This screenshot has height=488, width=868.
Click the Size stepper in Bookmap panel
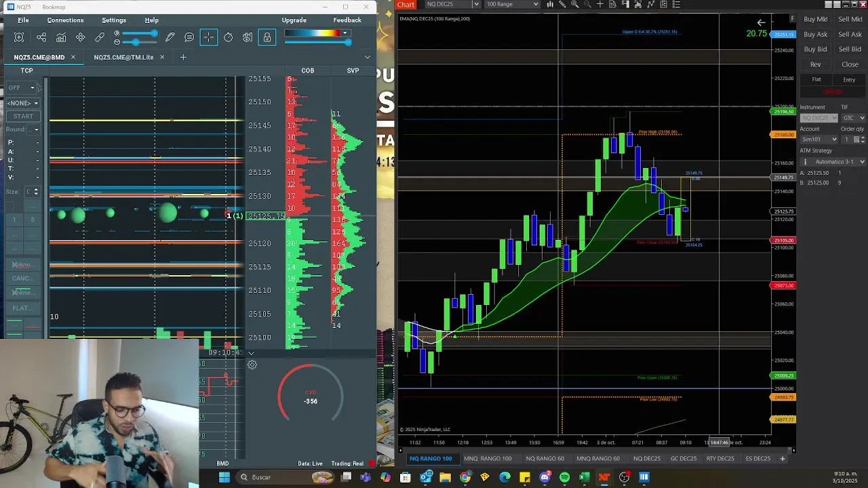(36, 192)
